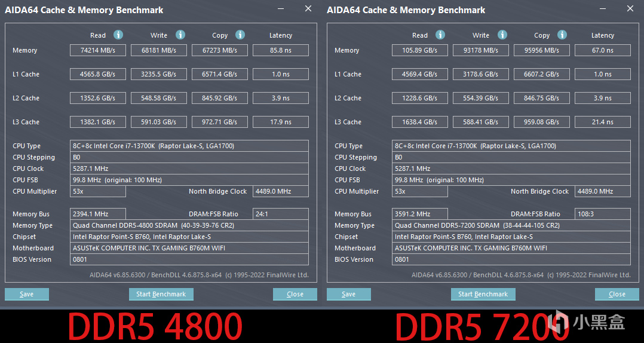Image resolution: width=644 pixels, height=343 pixels.
Task: Click DRAM:FSB Ratio field 108:3
Action: click(x=603, y=214)
